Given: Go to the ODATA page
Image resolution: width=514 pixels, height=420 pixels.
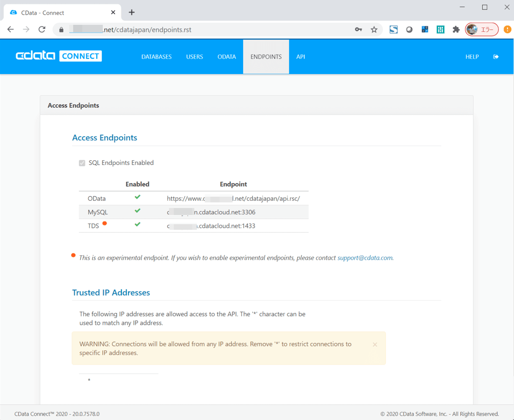Looking at the screenshot, I should pyautogui.click(x=227, y=57).
